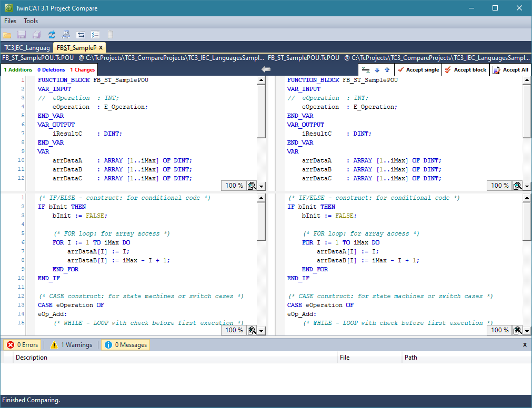This screenshot has height=408, width=532.
Task: Close the messages panel with X
Action: pos(525,344)
